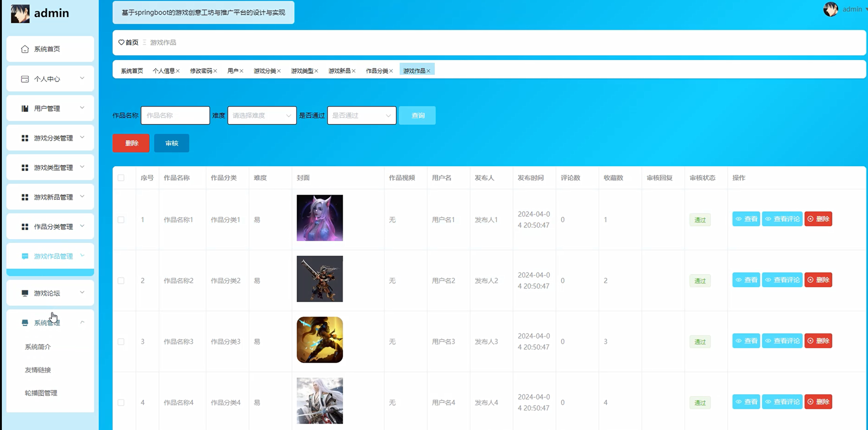868x430 pixels.
Task: Switch to the 系统首页 tab
Action: (132, 71)
